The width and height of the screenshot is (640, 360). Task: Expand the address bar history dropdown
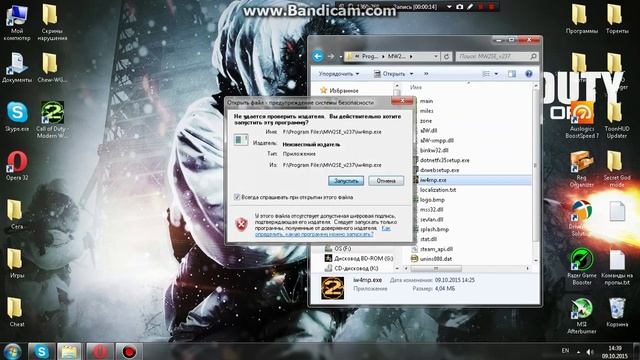tap(436, 56)
